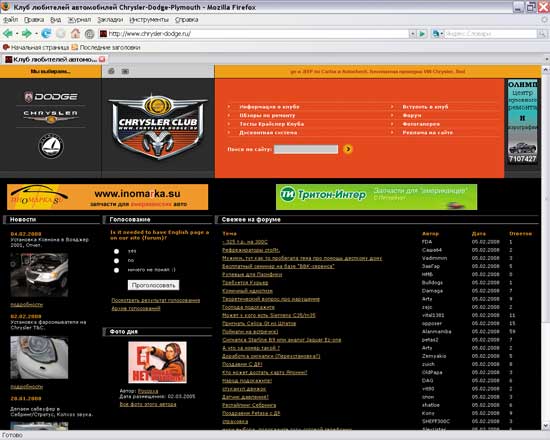Click the Firefox icon in the title bar
Viewport: 550px width, 440px height.
pos(5,6)
